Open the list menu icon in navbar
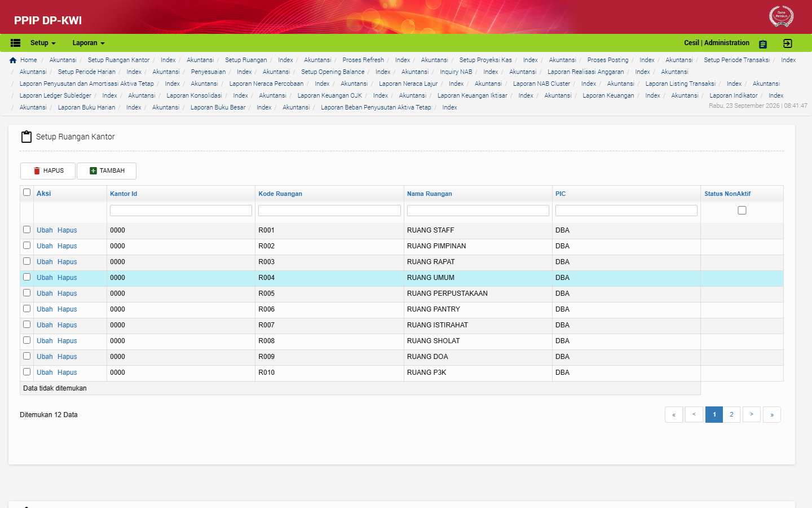 pyautogui.click(x=16, y=43)
